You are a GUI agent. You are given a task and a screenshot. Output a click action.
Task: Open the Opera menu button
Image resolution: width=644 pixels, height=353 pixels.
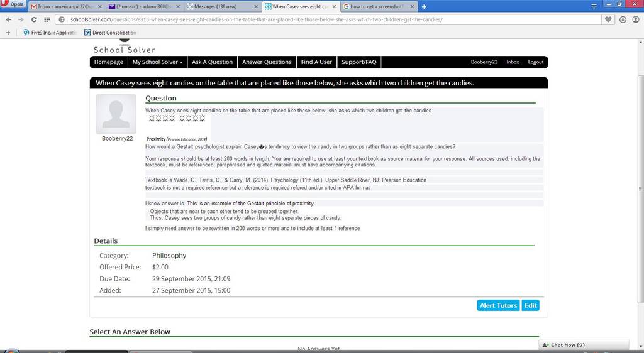point(13,4)
